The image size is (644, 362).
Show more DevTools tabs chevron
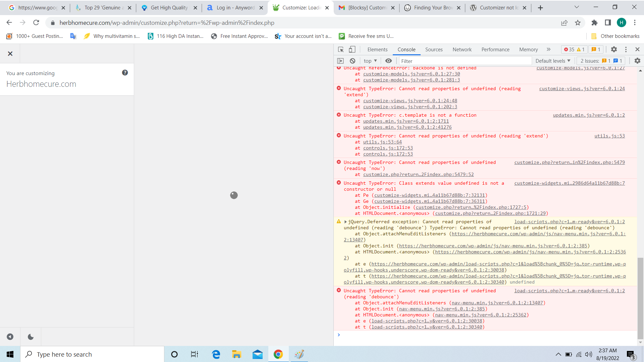[x=548, y=50]
